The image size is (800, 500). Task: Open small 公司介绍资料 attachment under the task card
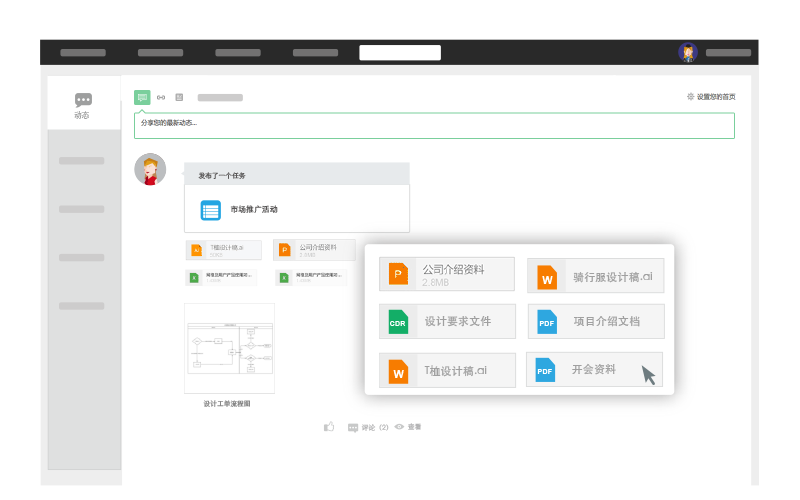point(314,249)
